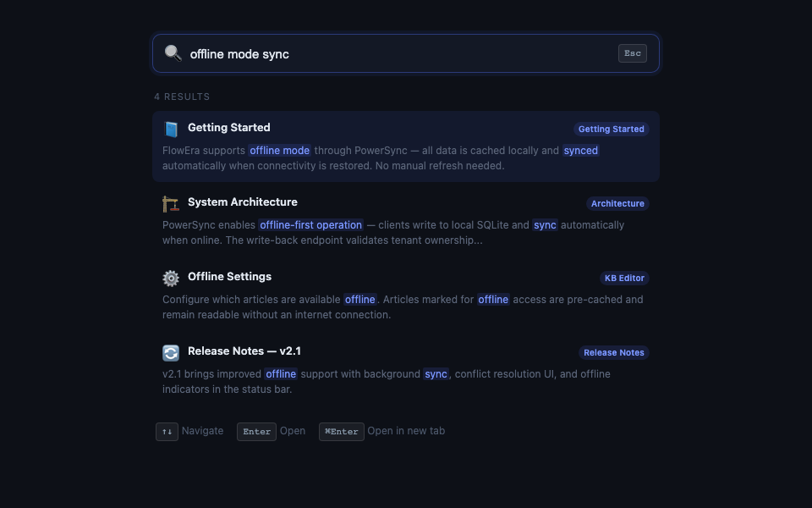The width and height of the screenshot is (812, 508).
Task: Click highlighted "offline-first operation" text
Action: pyautogui.click(x=310, y=225)
